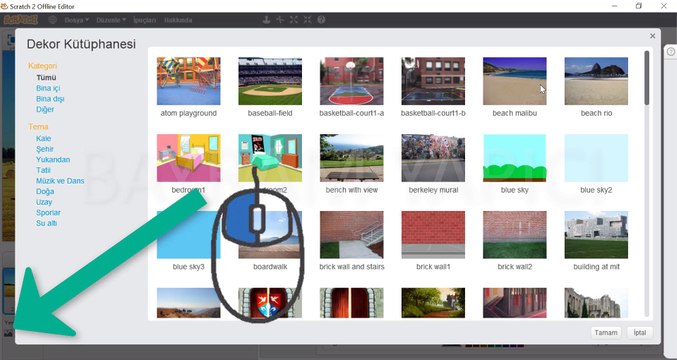Show all backdrops with Tümü
The width and height of the screenshot is (677, 360).
46,78
